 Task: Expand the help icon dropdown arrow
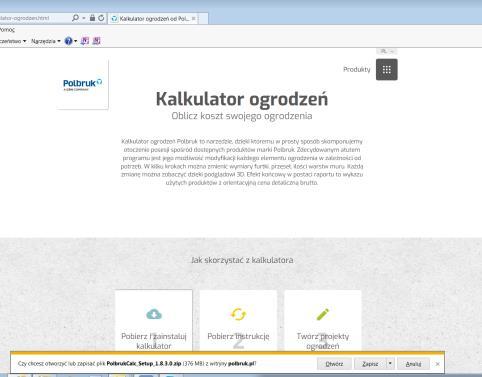(76, 41)
